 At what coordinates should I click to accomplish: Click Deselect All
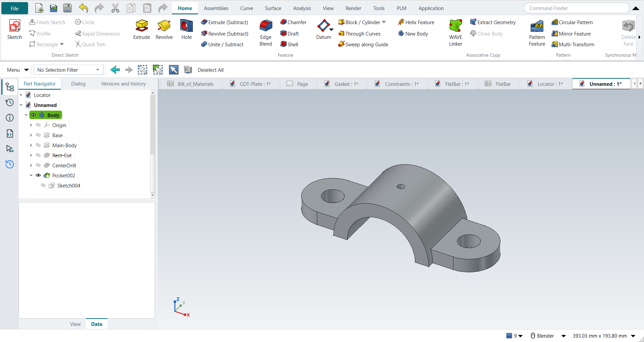[x=211, y=70]
